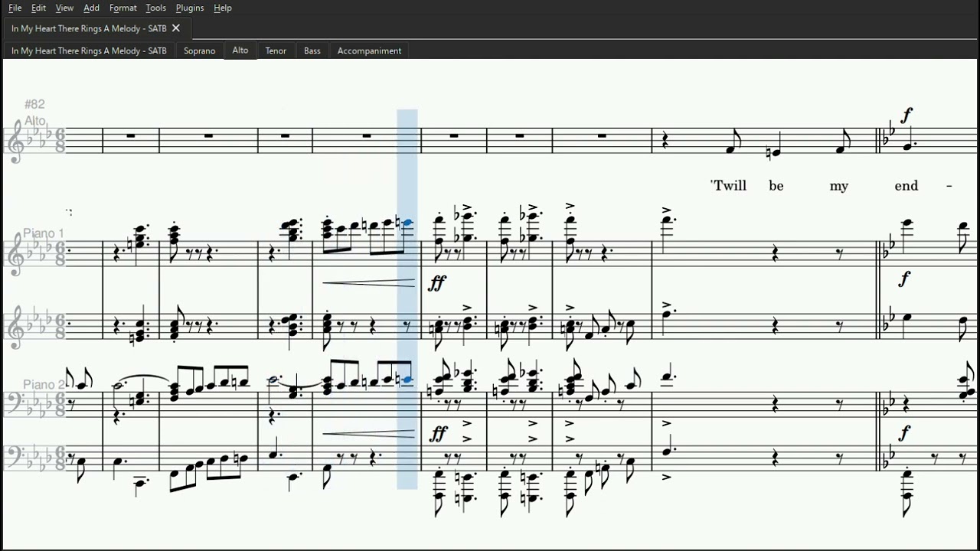Select the blue highlighted note in Piano 2 staff
Viewport: 980px width, 551px height.
click(x=408, y=380)
